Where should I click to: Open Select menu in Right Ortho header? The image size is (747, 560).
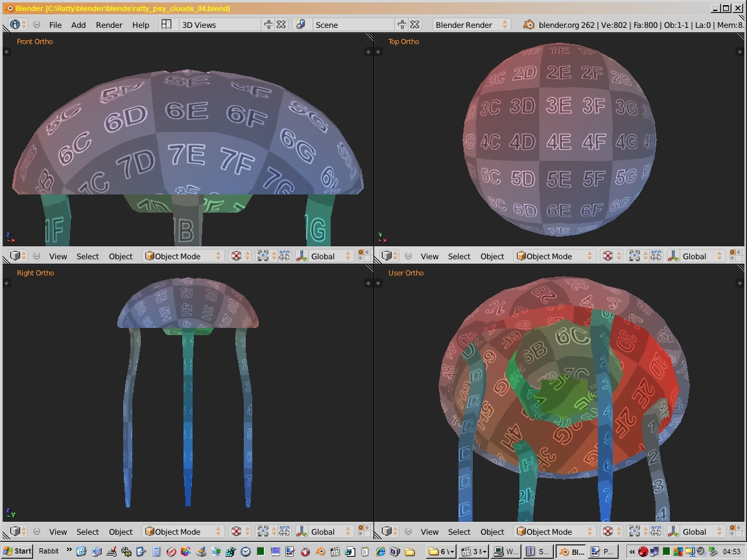(88, 531)
